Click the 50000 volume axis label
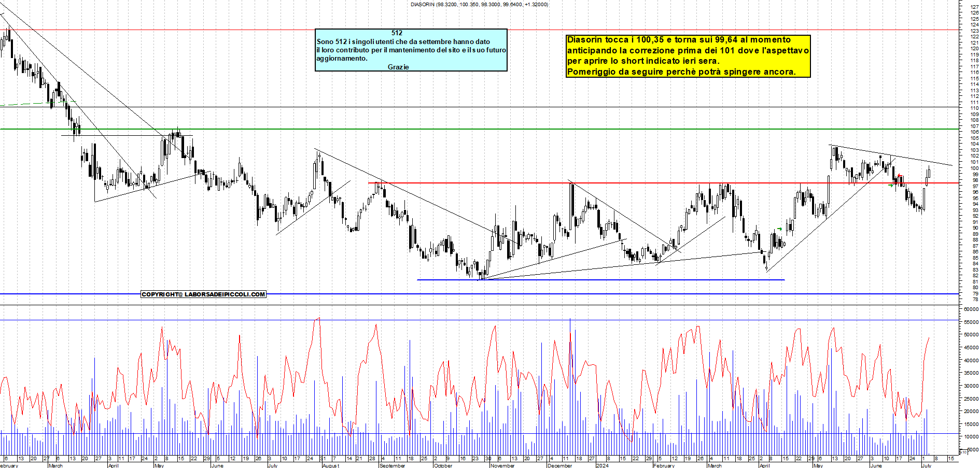This screenshot has width=980, height=468. pyautogui.click(x=971, y=335)
